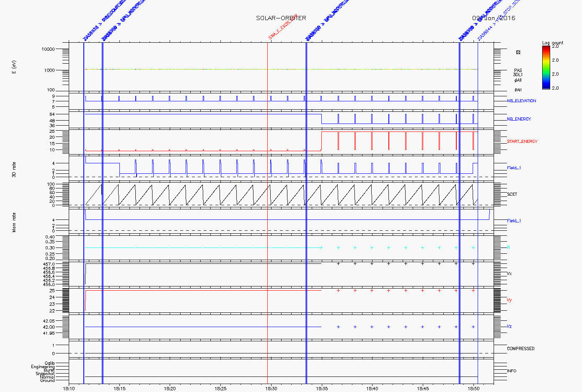Click the 'COMPRESSED' panel label
Image resolution: width=582 pixels, height=392 pixels.
(521, 349)
